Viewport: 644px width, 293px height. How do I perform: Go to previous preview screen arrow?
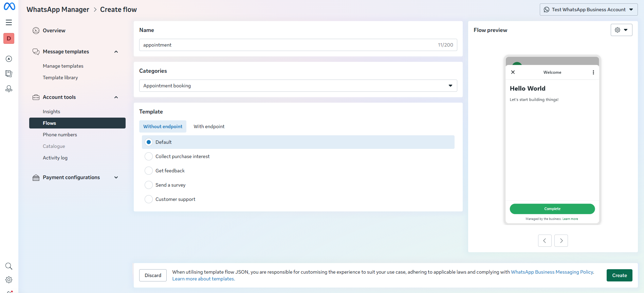click(x=545, y=241)
